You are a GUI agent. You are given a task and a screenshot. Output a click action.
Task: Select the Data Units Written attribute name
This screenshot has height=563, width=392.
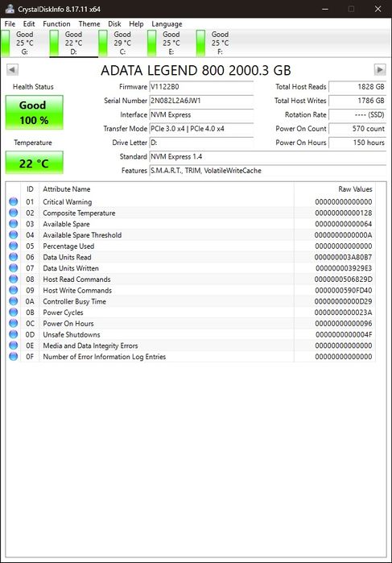tap(71, 268)
